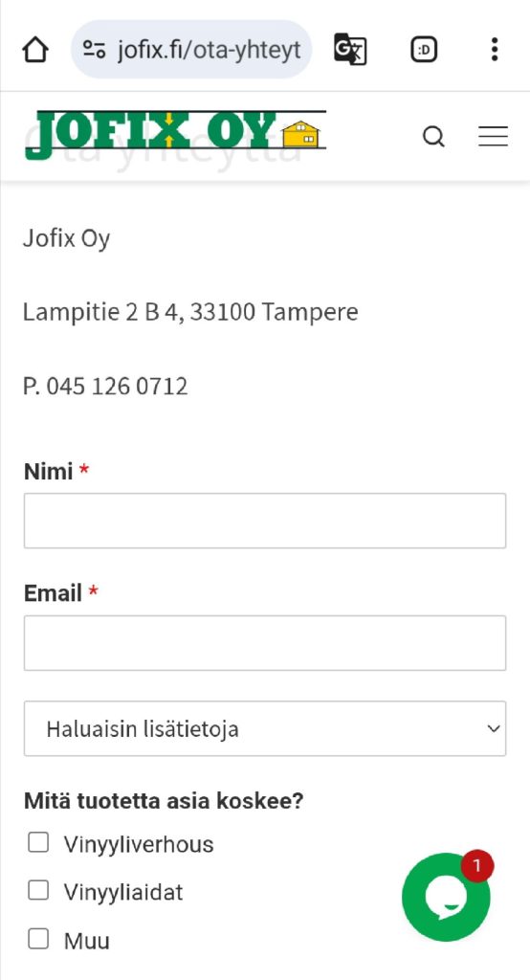Image resolution: width=530 pixels, height=980 pixels.
Task: Focus the Email input field
Action: point(265,643)
